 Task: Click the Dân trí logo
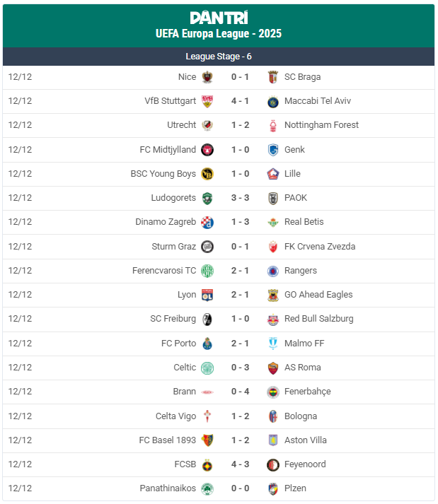pos(219,18)
